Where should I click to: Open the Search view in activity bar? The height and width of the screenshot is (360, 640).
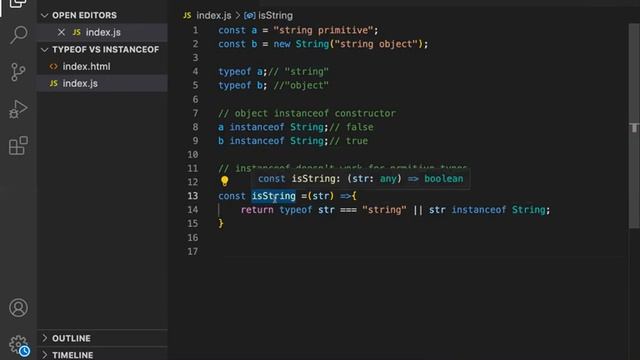19,35
